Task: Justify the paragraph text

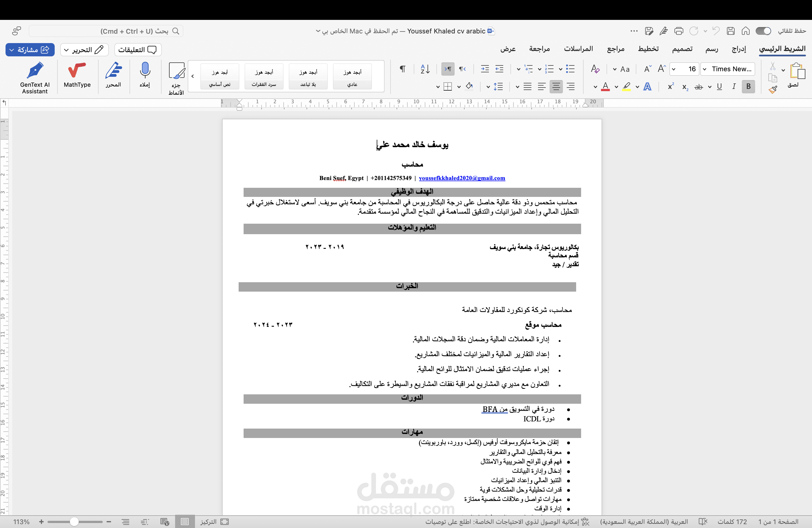Action: pyautogui.click(x=528, y=87)
